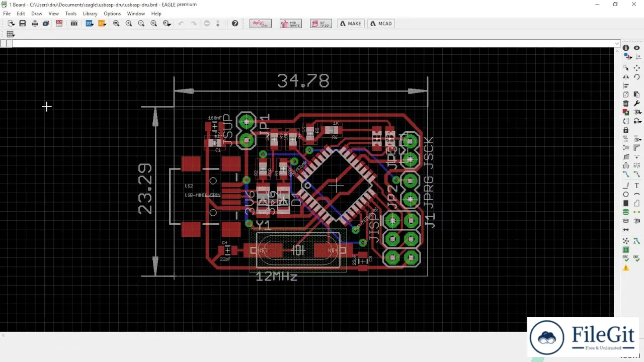Open the File menu
Image resolution: width=644 pixels, height=362 pixels.
[x=7, y=14]
